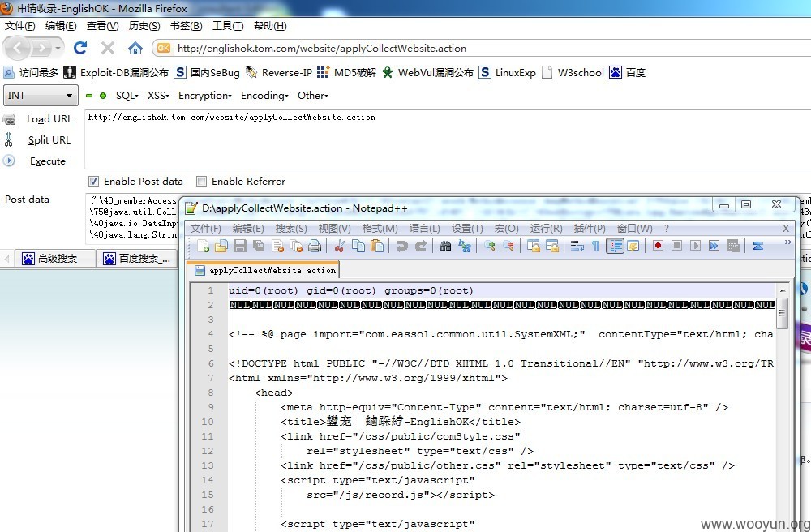Click Close document icon in Notepad++
The width and height of the screenshot is (811, 532).
(277, 246)
